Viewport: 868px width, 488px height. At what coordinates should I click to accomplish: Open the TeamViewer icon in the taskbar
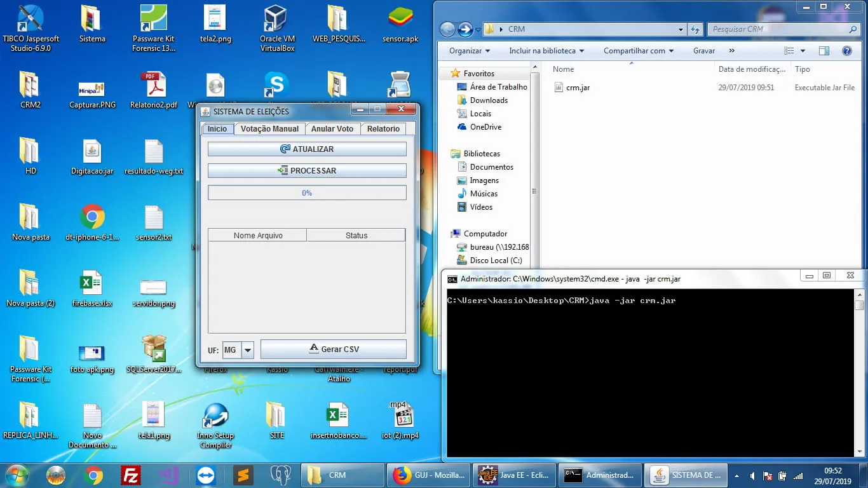[206, 475]
